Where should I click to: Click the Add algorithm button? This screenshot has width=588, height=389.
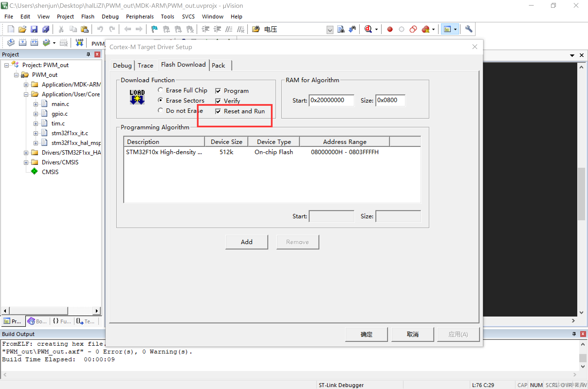click(x=247, y=242)
